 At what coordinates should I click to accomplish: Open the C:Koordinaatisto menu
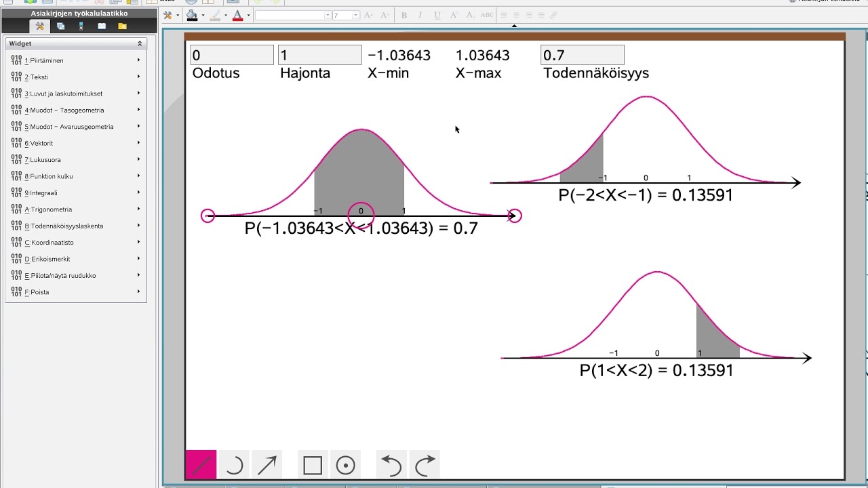(76, 243)
